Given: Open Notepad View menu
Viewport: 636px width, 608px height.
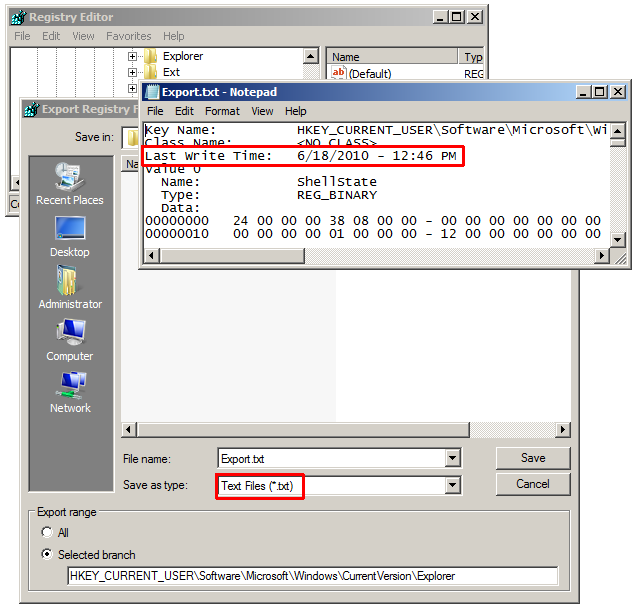Looking at the screenshot, I should point(262,111).
